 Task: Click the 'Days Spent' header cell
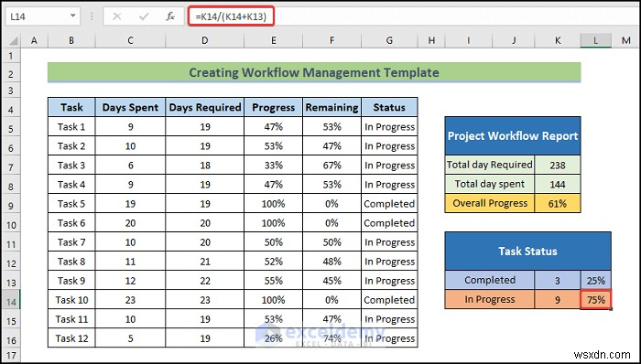(130, 107)
